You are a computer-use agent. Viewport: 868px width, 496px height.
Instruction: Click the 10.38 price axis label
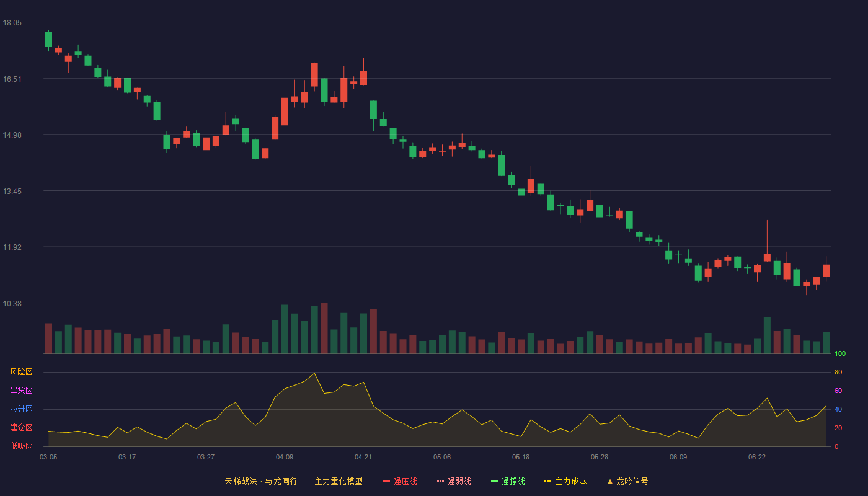(x=12, y=303)
